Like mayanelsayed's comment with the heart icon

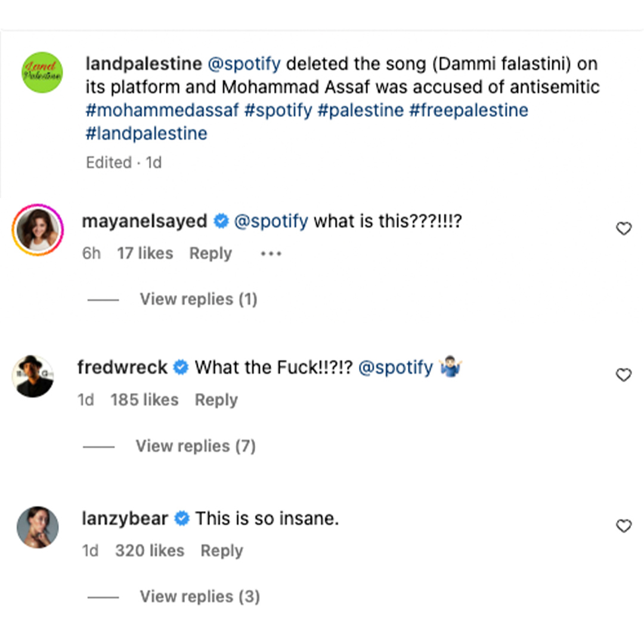pos(624,228)
